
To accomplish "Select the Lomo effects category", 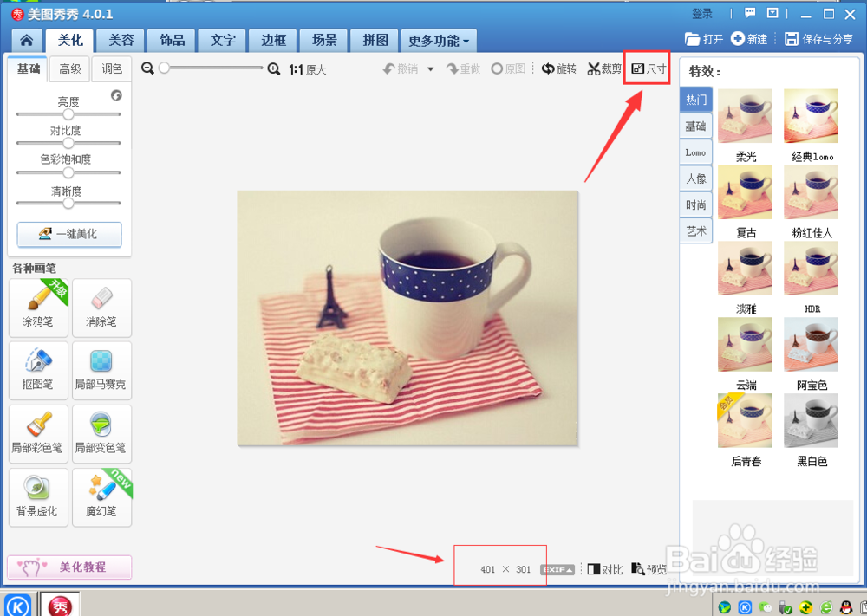I will tap(695, 152).
